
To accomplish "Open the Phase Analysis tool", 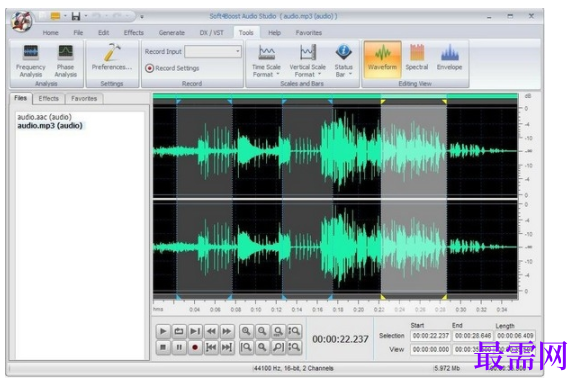I will (65, 61).
